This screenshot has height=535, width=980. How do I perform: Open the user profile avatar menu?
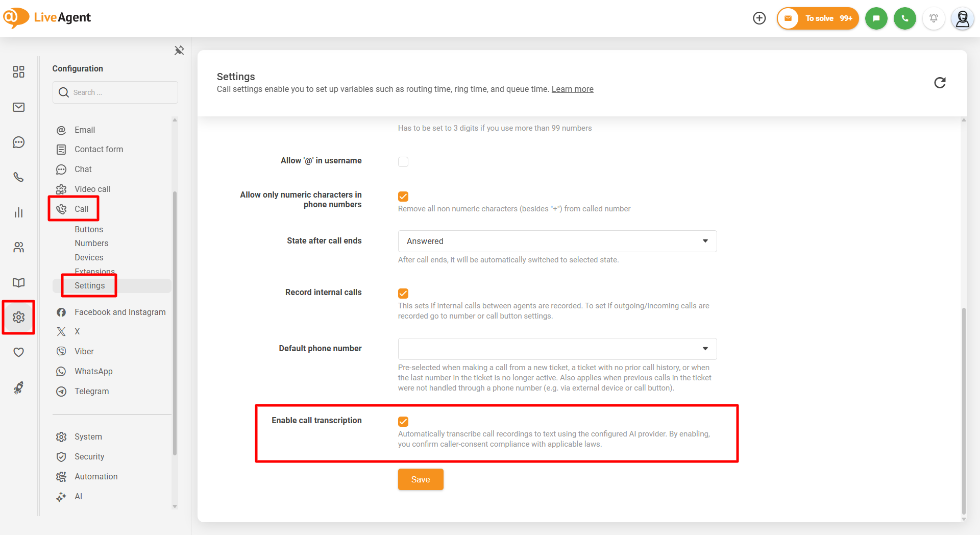(x=962, y=18)
